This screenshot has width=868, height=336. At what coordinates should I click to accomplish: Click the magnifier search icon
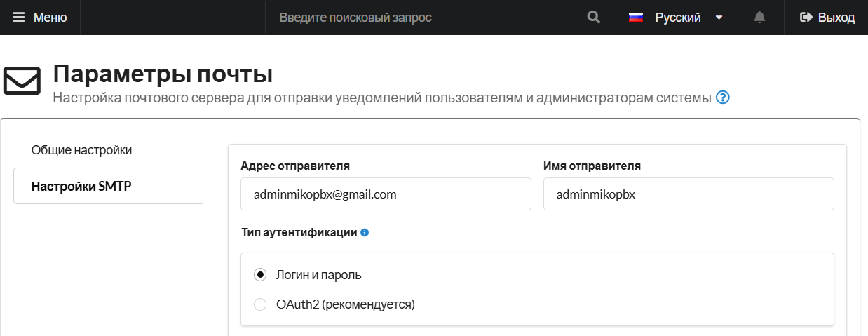[594, 18]
